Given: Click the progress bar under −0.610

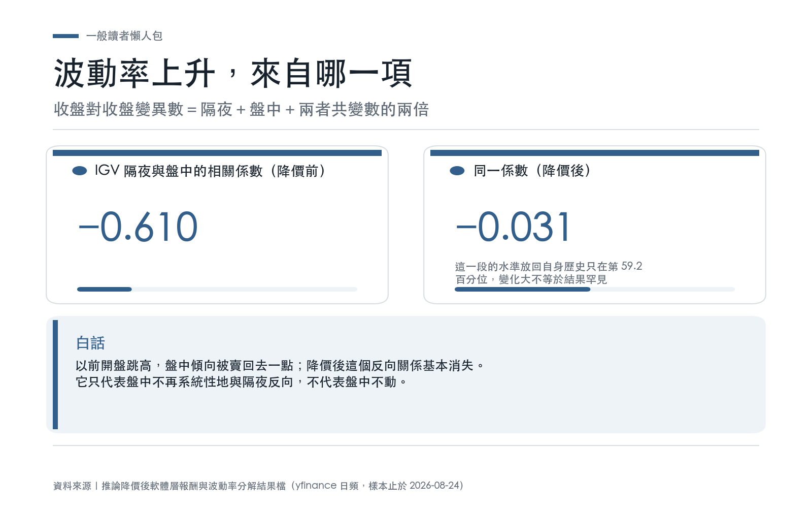Looking at the screenshot, I should click(x=217, y=290).
